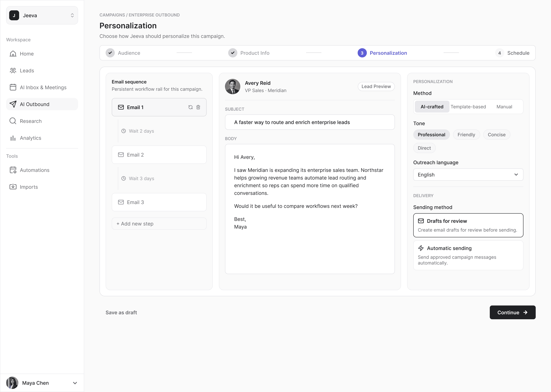Click the Automations calendar-gear icon
Viewport: 551px width, 392px height.
point(13,170)
